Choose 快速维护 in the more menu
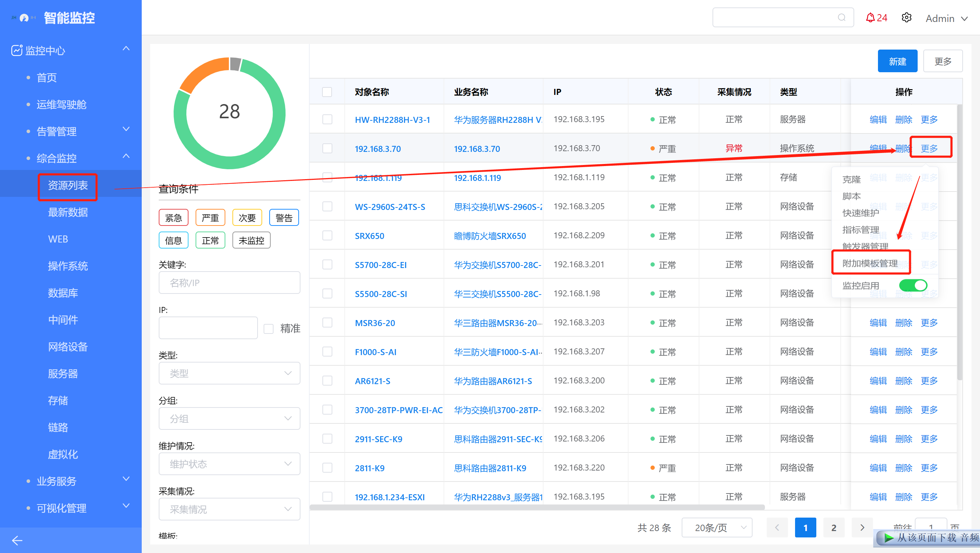980x553 pixels. point(861,213)
